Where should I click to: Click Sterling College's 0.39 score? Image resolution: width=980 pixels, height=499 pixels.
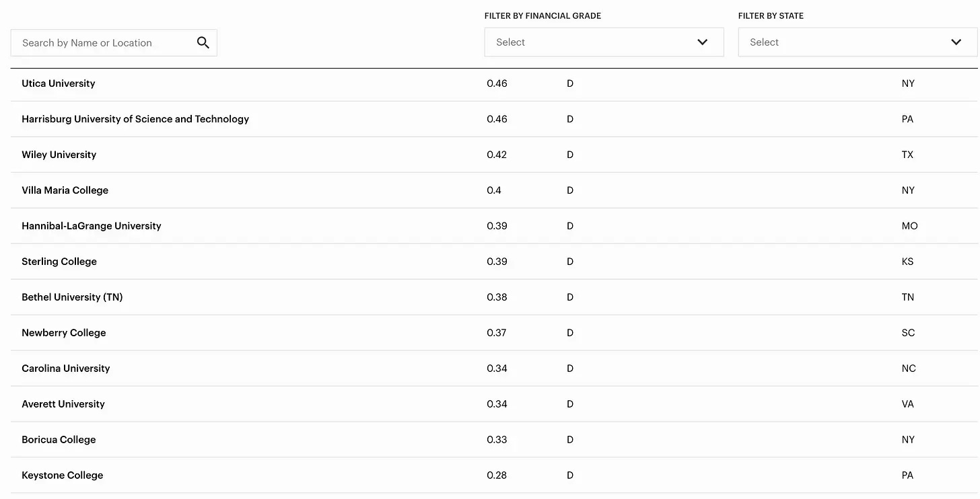tap(497, 262)
